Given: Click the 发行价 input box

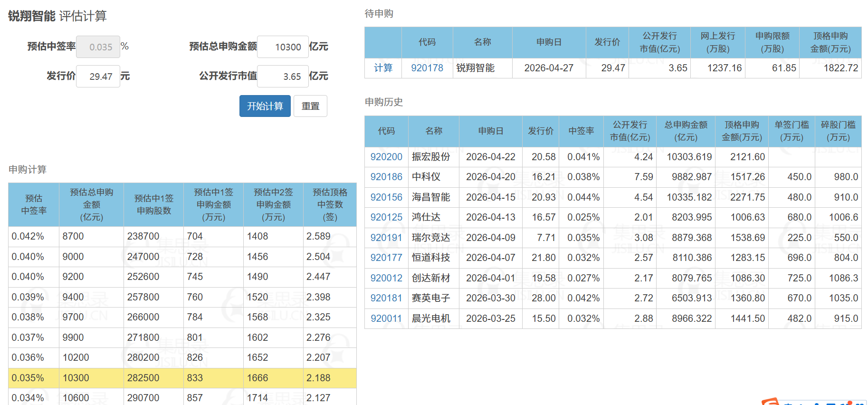Looking at the screenshot, I should coord(98,77).
